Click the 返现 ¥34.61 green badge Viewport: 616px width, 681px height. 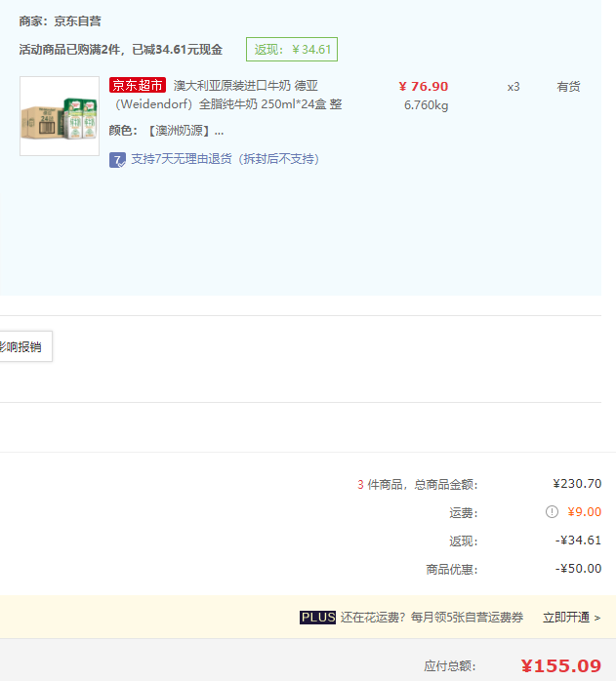click(x=292, y=50)
